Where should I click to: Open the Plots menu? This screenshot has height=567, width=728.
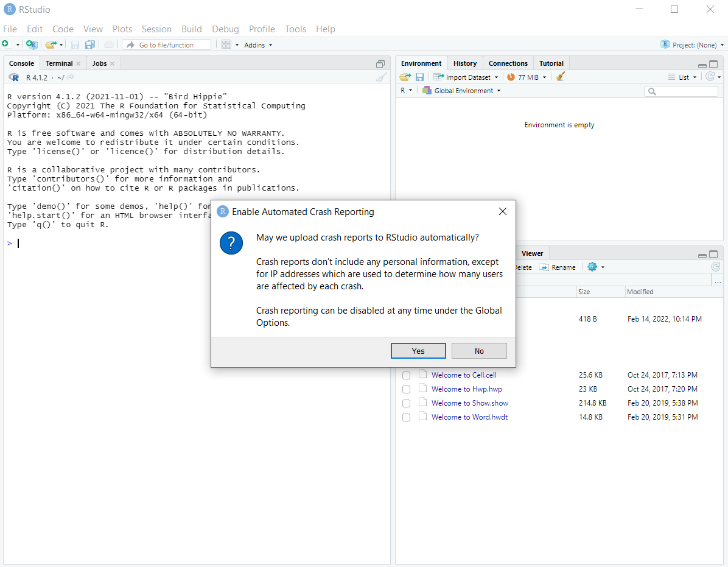(x=122, y=29)
